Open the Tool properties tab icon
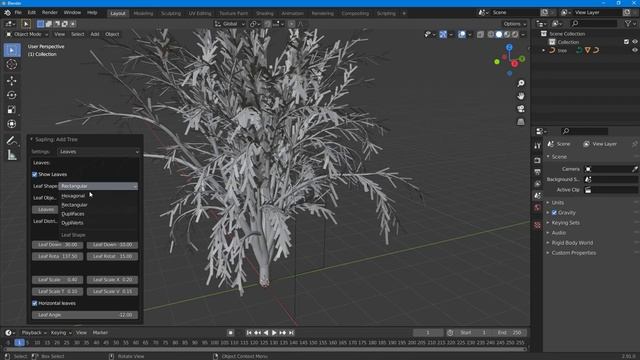Viewport: 640px width, 360px height. pos(538,146)
